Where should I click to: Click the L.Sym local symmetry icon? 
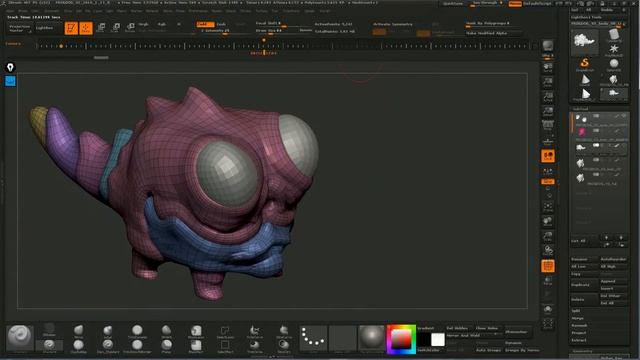click(548, 171)
